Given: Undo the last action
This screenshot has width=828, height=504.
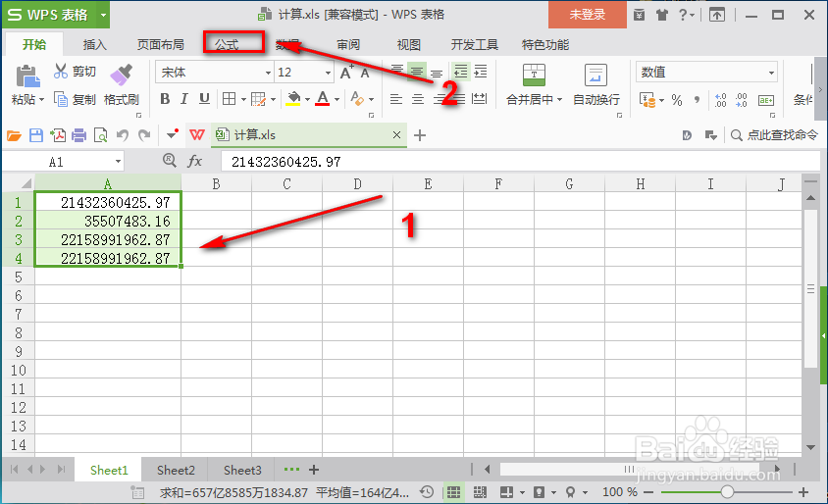Looking at the screenshot, I should pyautogui.click(x=123, y=135).
